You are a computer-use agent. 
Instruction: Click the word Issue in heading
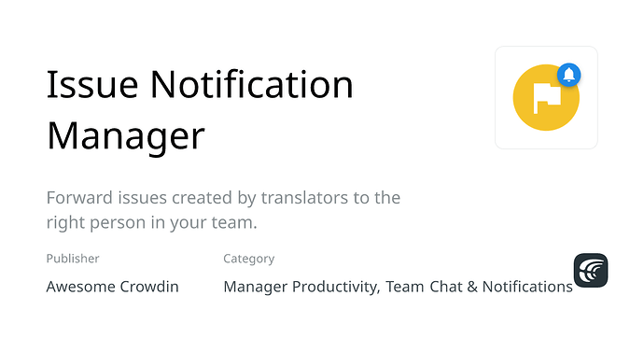[92, 85]
